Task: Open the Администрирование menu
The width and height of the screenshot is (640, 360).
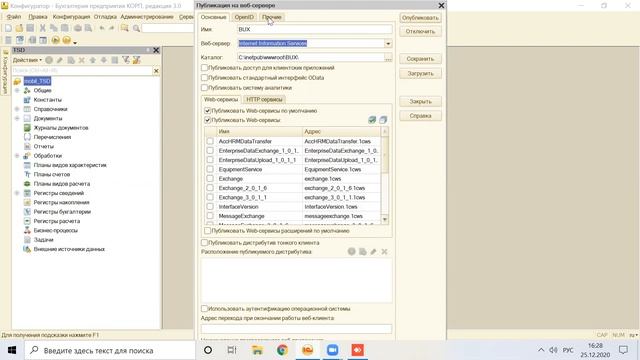Action: pyautogui.click(x=147, y=17)
